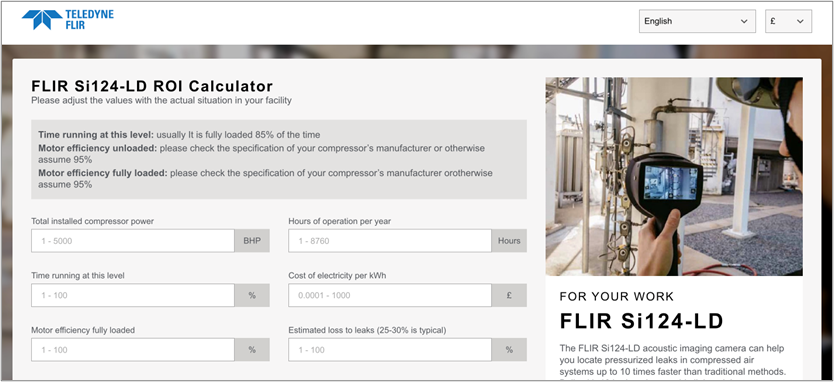834x382 pixels.
Task: Click the acoustic camera product photo
Action: [x=674, y=177]
